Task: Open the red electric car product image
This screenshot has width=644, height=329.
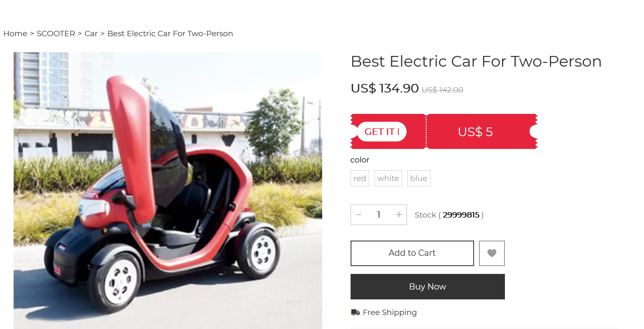Action: click(168, 190)
